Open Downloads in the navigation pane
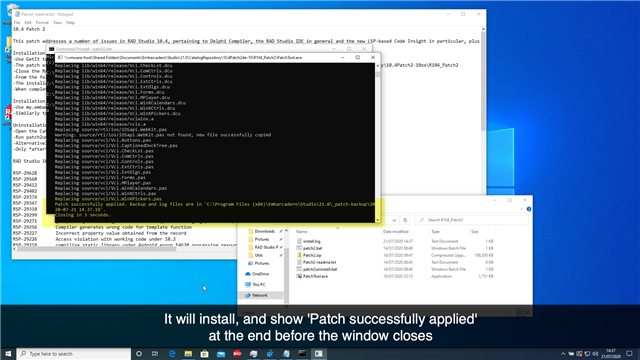This screenshot has height=360, width=640. point(264,231)
